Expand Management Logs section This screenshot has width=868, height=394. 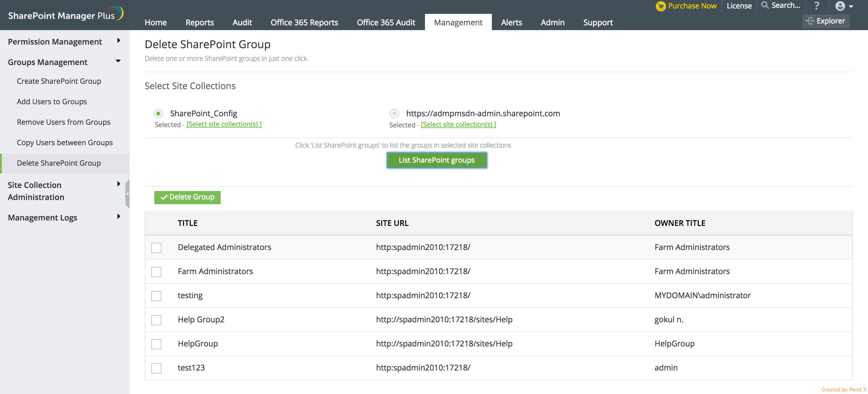point(118,217)
